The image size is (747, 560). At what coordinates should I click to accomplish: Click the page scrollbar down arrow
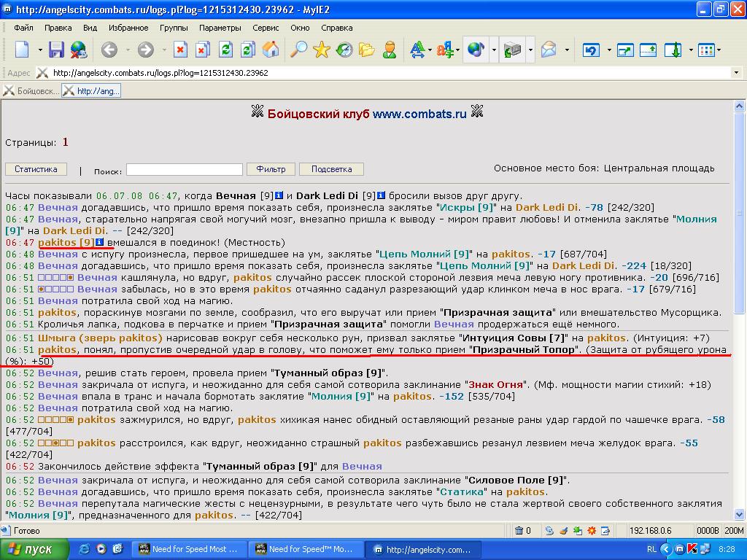coord(740,514)
